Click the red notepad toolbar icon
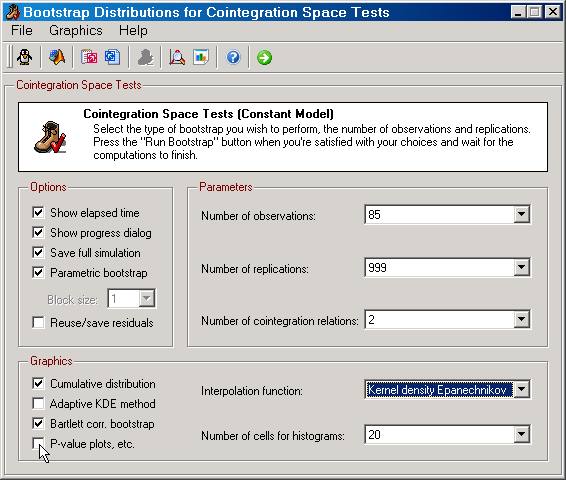This screenshot has width=566, height=480. pyautogui.click(x=89, y=57)
